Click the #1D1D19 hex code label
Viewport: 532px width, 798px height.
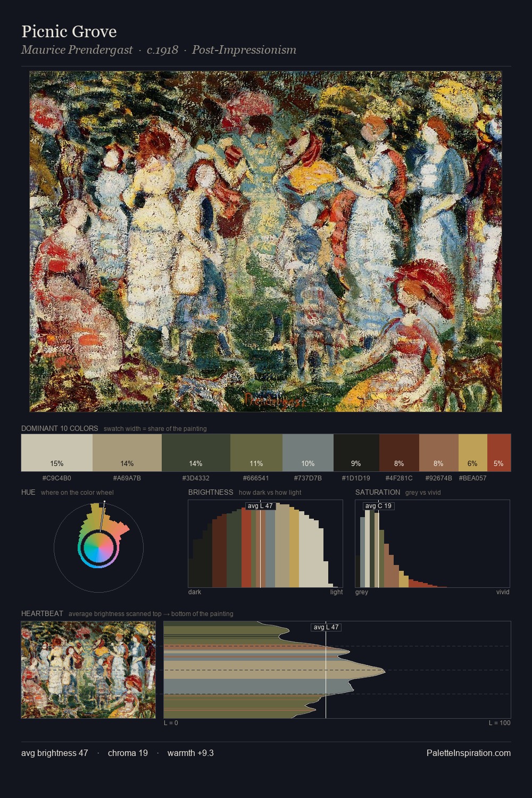(x=356, y=478)
